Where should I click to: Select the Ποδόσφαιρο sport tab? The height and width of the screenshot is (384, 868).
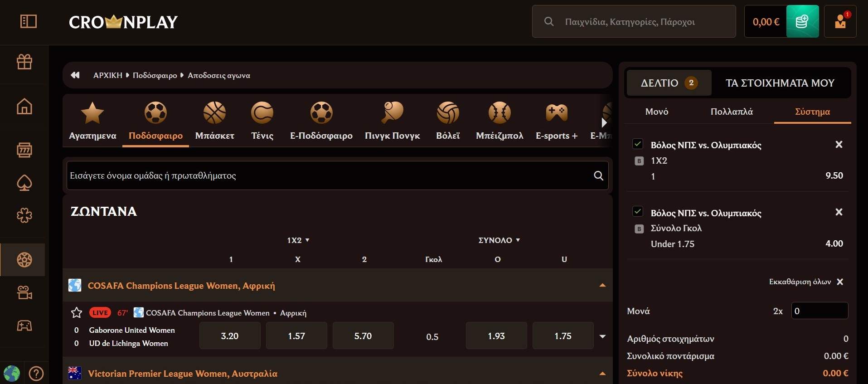[x=155, y=121]
